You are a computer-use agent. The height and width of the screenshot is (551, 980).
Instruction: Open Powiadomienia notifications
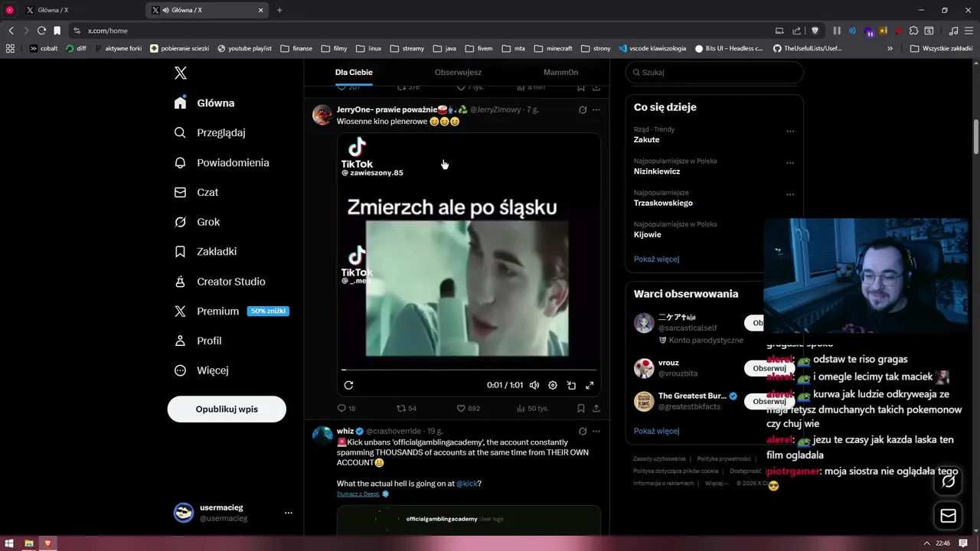[x=221, y=162]
